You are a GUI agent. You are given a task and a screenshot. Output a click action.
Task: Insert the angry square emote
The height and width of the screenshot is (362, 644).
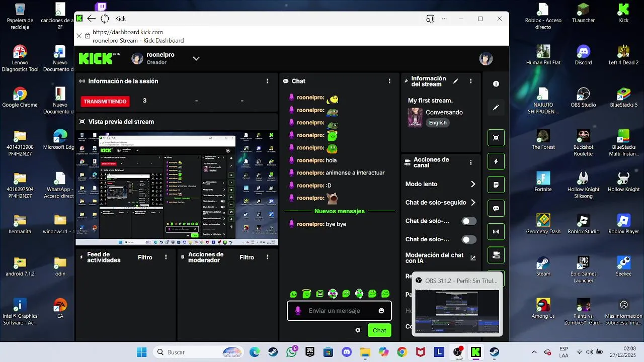320,294
